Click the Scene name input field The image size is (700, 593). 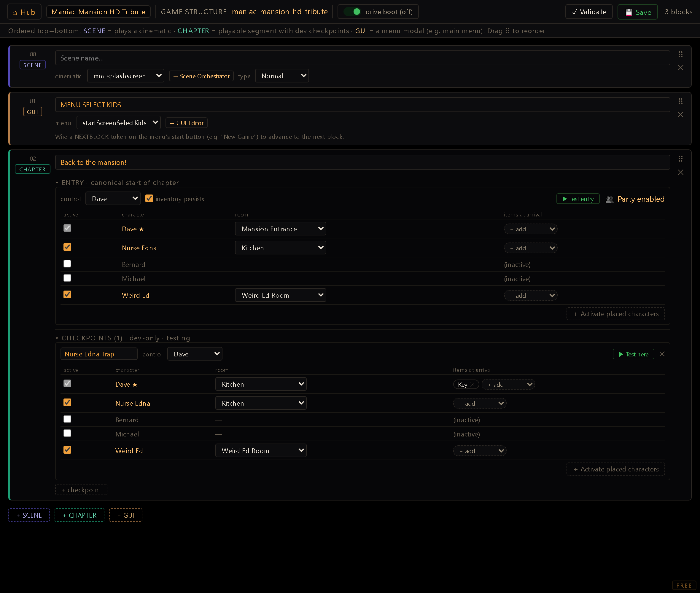click(362, 58)
